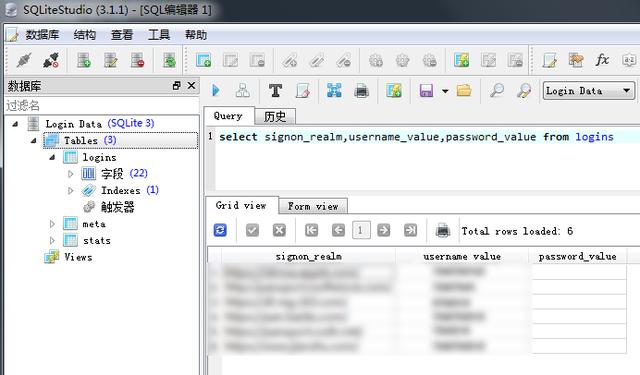
Task: Open the SQL function editor (fx) icon
Action: 602,60
